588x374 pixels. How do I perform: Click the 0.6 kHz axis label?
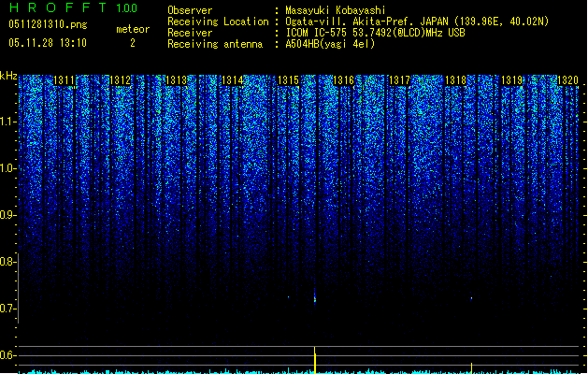(7, 355)
